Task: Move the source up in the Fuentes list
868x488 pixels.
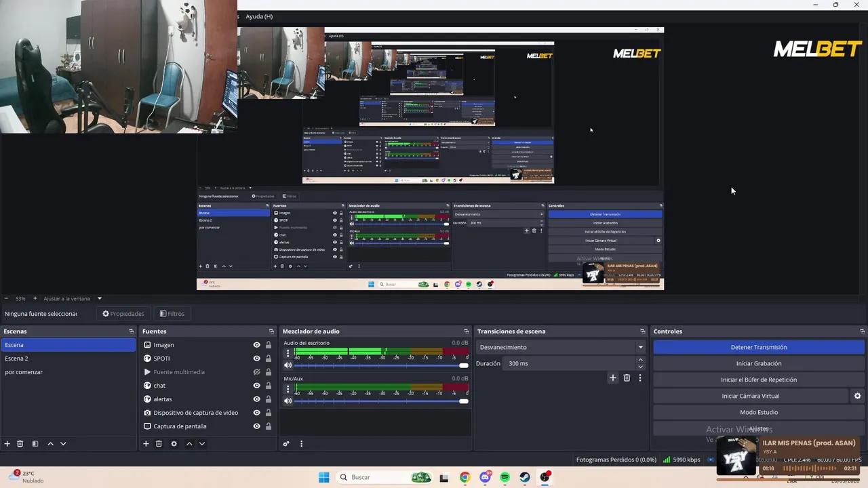Action: tap(189, 444)
